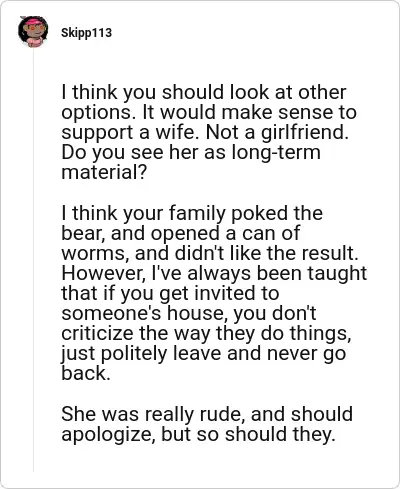Click the word 'material?' in first paragraph

click(x=104, y=172)
